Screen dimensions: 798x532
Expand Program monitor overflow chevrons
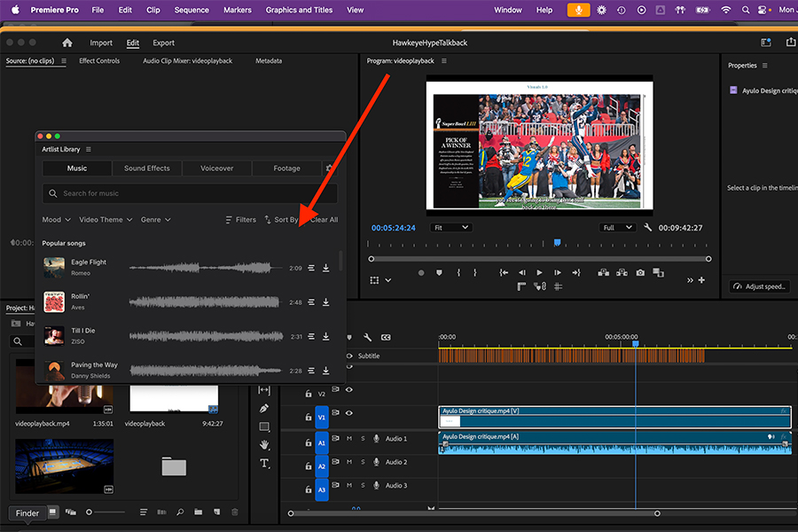pos(690,280)
